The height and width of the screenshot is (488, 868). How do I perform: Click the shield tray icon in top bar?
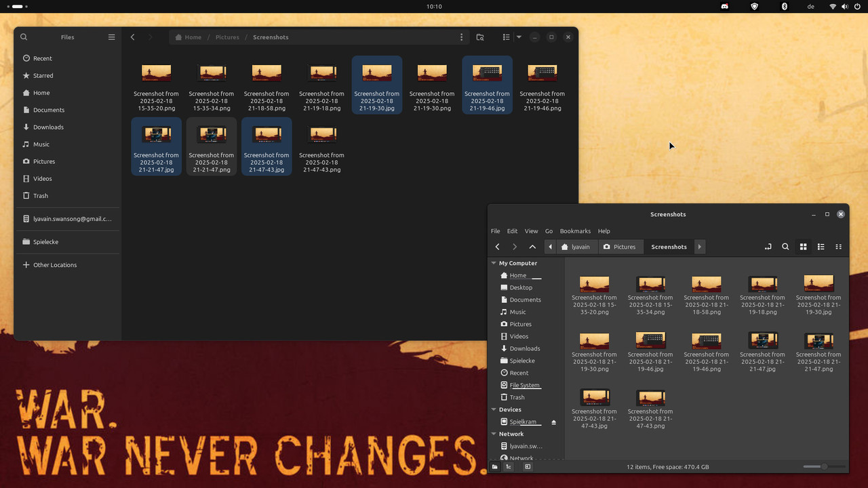point(755,6)
